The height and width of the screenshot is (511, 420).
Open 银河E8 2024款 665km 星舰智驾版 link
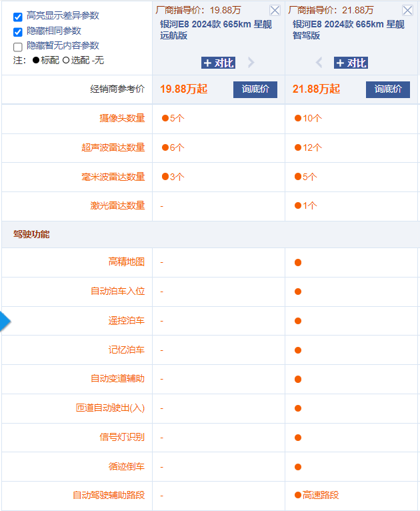point(348,29)
